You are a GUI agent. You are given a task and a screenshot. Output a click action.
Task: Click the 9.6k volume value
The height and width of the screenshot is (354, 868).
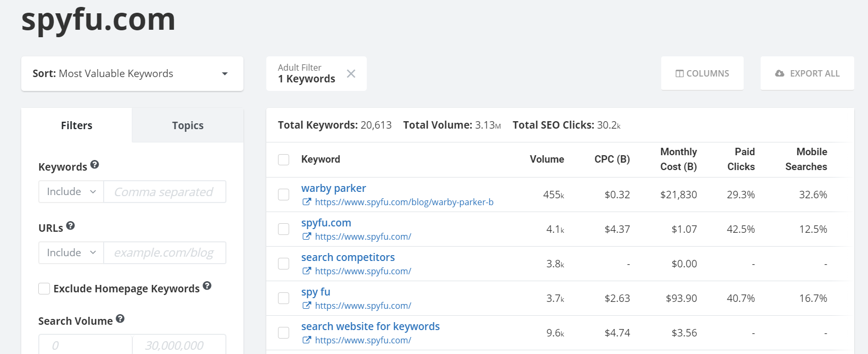pos(555,333)
